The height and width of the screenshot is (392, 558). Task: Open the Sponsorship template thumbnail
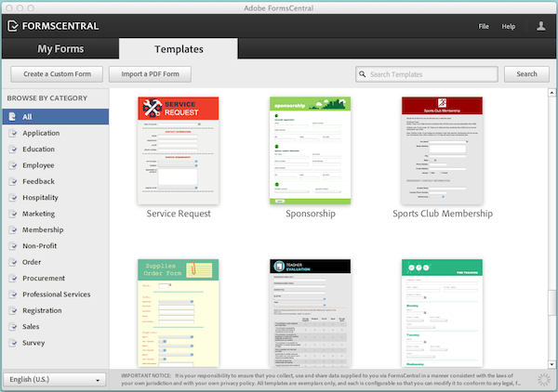point(310,150)
